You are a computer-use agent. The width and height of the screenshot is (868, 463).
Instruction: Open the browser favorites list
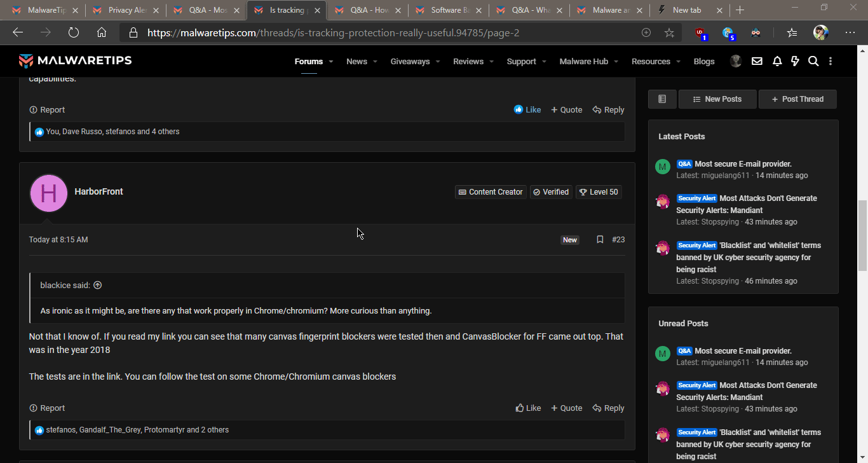tap(792, 32)
